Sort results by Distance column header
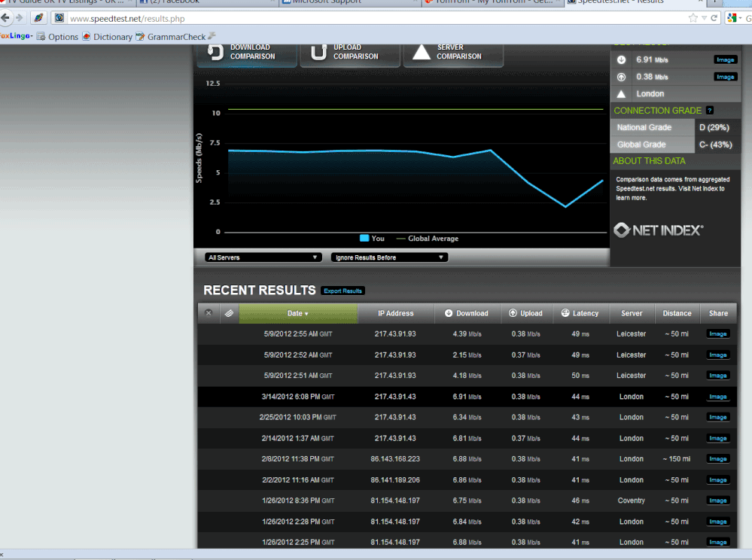The height and width of the screenshot is (560, 752). [x=677, y=313]
